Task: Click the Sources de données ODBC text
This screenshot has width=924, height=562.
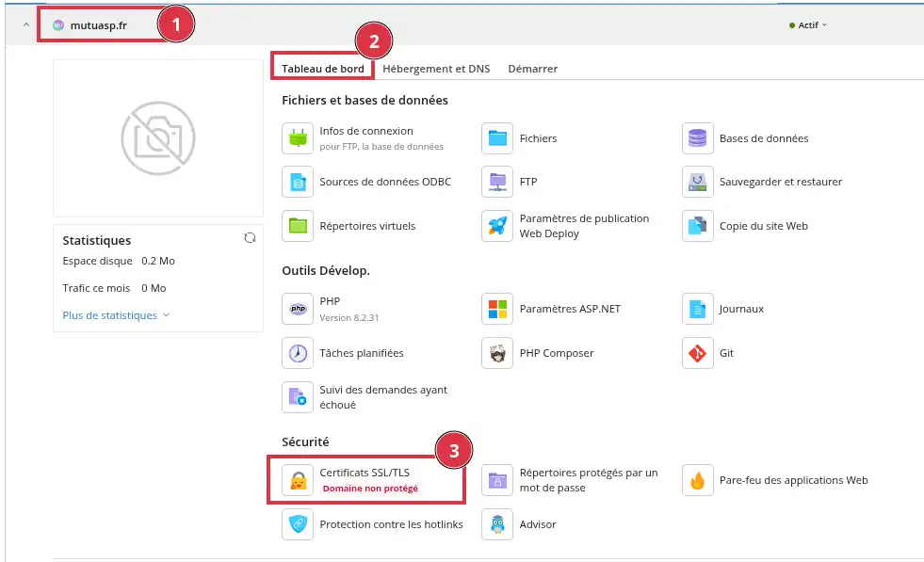Action: click(385, 182)
